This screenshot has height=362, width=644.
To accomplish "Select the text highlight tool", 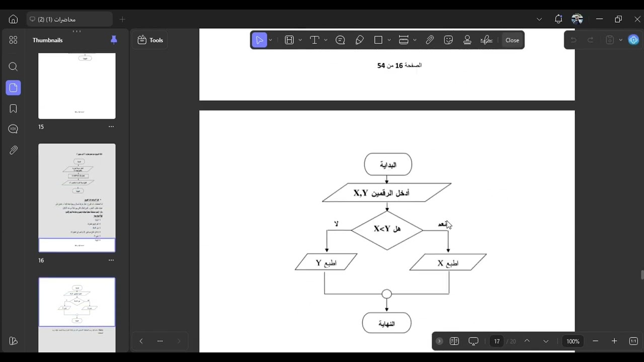I will pyautogui.click(x=289, y=40).
